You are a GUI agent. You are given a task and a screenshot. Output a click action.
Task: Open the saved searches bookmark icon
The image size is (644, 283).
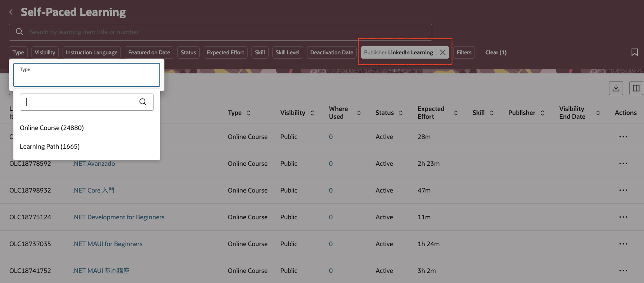634,52
